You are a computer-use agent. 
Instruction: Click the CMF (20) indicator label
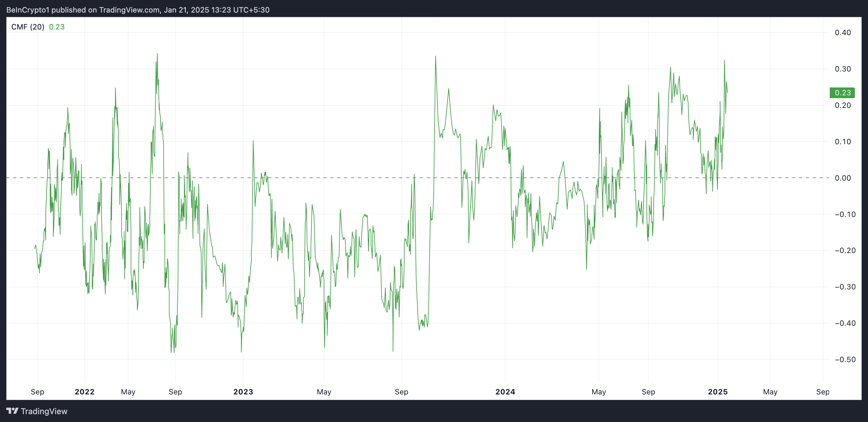tap(28, 27)
